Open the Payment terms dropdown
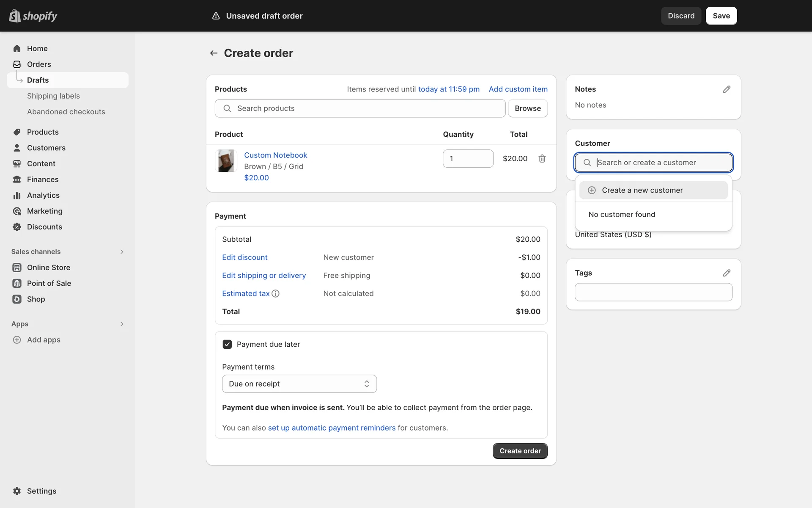The width and height of the screenshot is (812, 508). (299, 384)
